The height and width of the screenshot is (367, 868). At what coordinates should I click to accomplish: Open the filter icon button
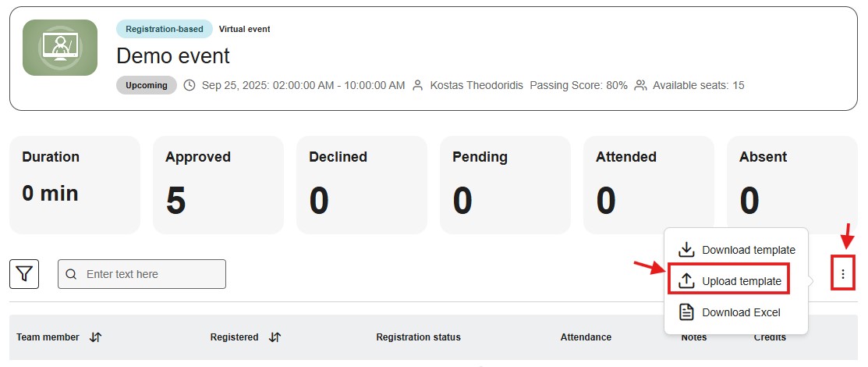24,274
